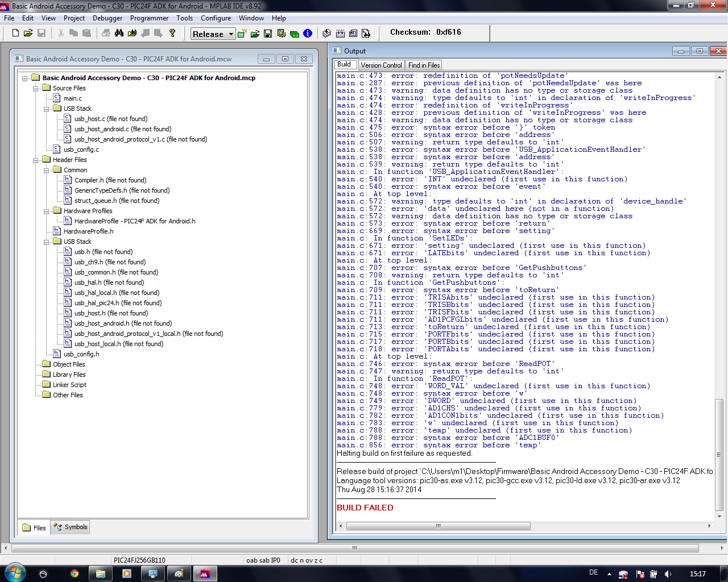Collapse the USB Stack folder under Header Files

[x=47, y=242]
